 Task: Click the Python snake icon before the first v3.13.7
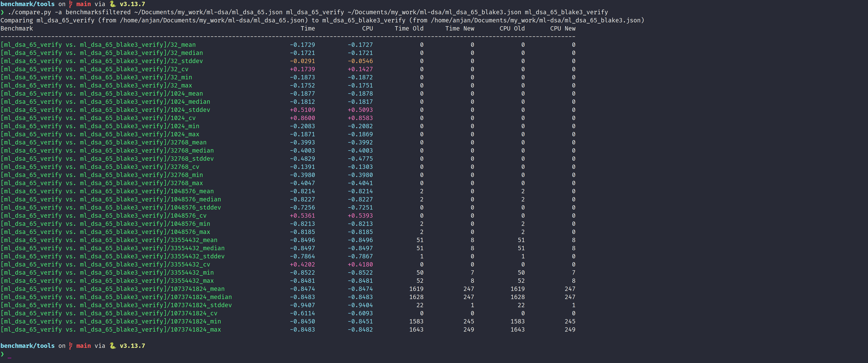click(x=113, y=4)
